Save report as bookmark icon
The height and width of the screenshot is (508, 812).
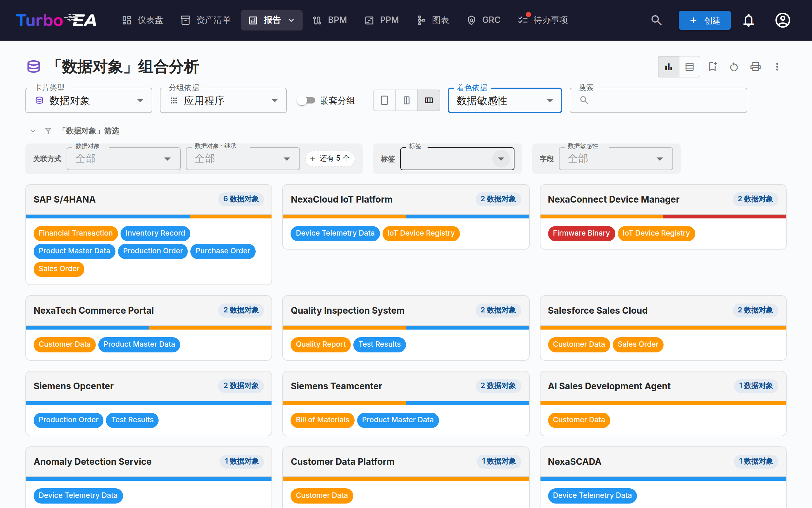click(712, 67)
